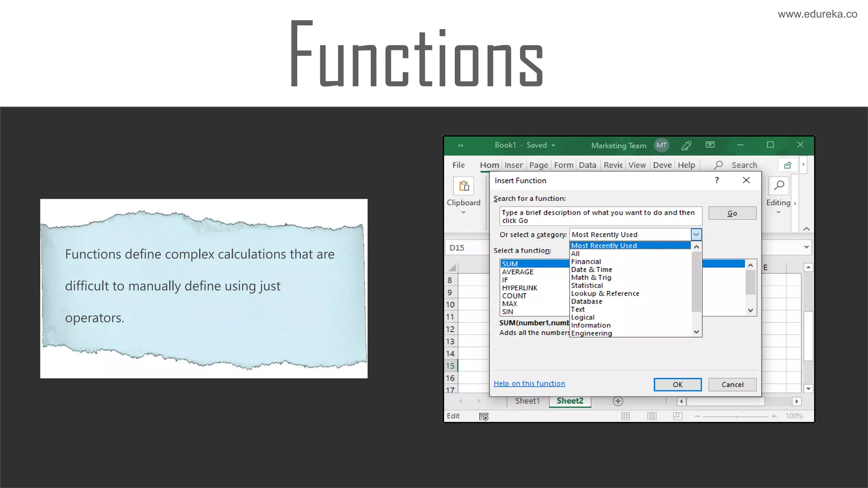The width and height of the screenshot is (868, 488).
Task: Click the add new sheet plus icon
Action: coord(618,401)
